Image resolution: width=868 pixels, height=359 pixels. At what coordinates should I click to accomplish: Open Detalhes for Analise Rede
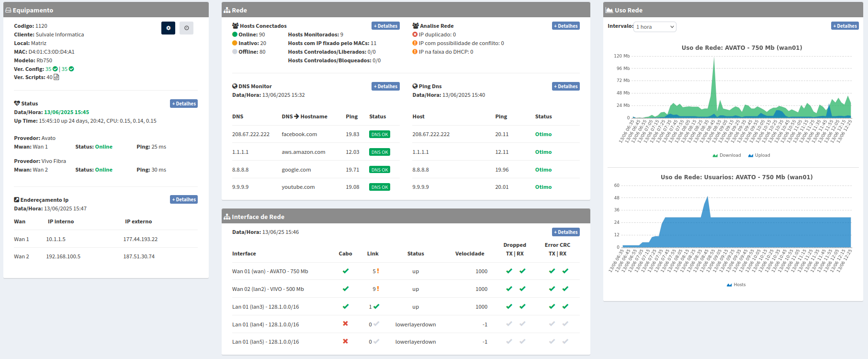pyautogui.click(x=566, y=26)
